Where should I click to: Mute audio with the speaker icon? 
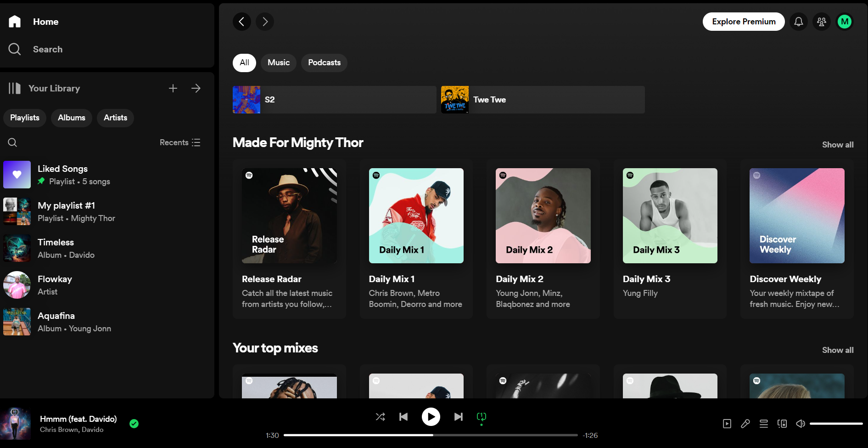click(x=801, y=424)
